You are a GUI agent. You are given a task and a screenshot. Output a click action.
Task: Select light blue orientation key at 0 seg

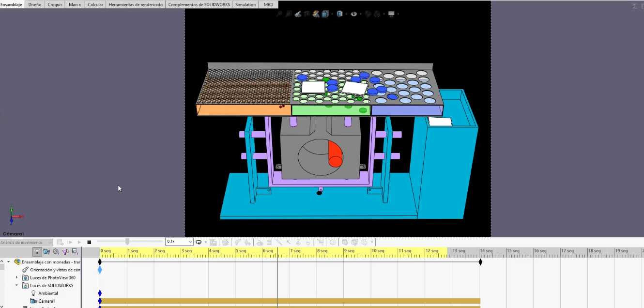[100, 270]
